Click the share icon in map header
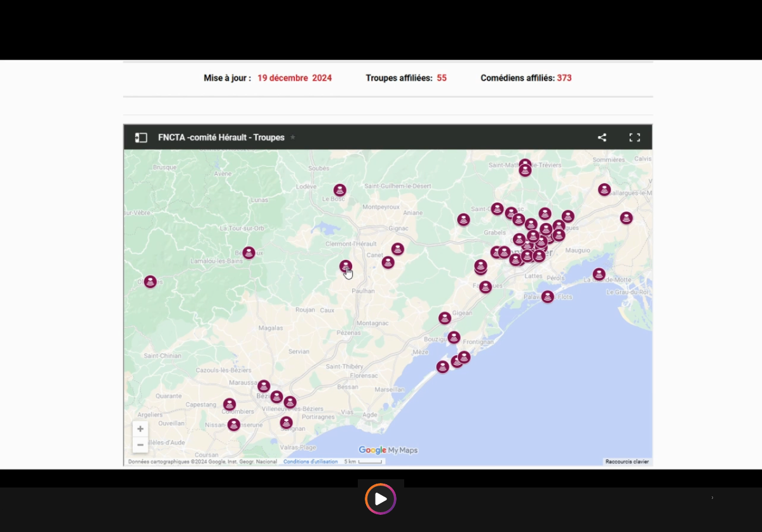This screenshot has width=762, height=532. [x=602, y=137]
